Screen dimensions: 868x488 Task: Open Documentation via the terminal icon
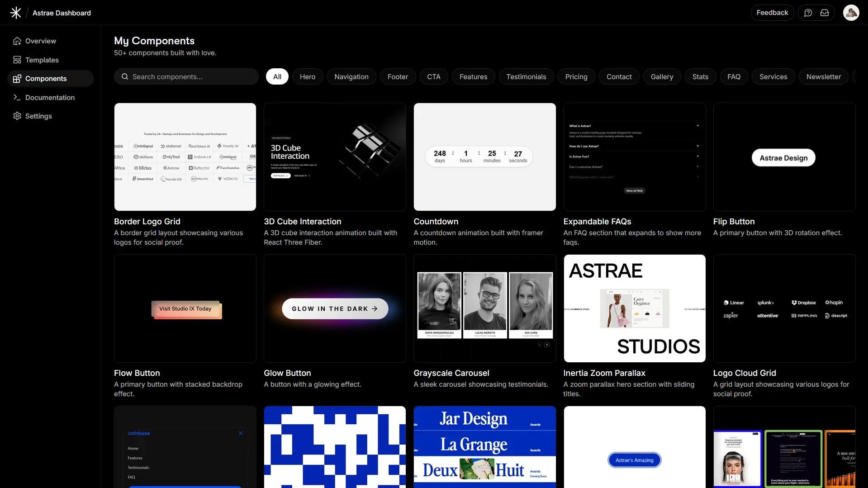pyautogui.click(x=17, y=97)
